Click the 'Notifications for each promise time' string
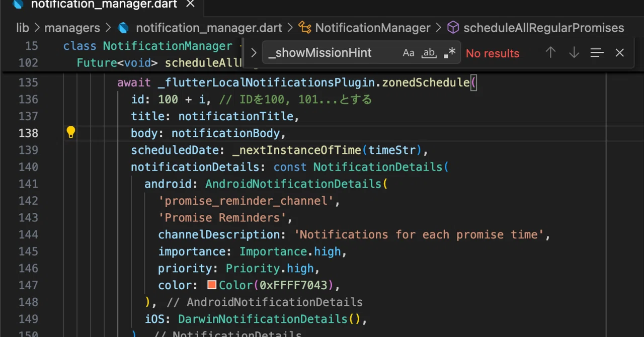 419,234
